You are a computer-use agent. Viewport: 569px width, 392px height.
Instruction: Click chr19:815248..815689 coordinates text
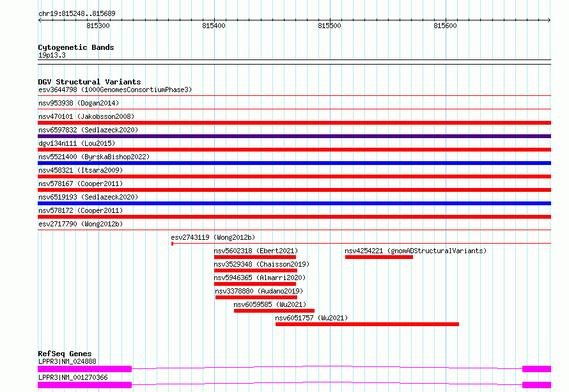(77, 14)
